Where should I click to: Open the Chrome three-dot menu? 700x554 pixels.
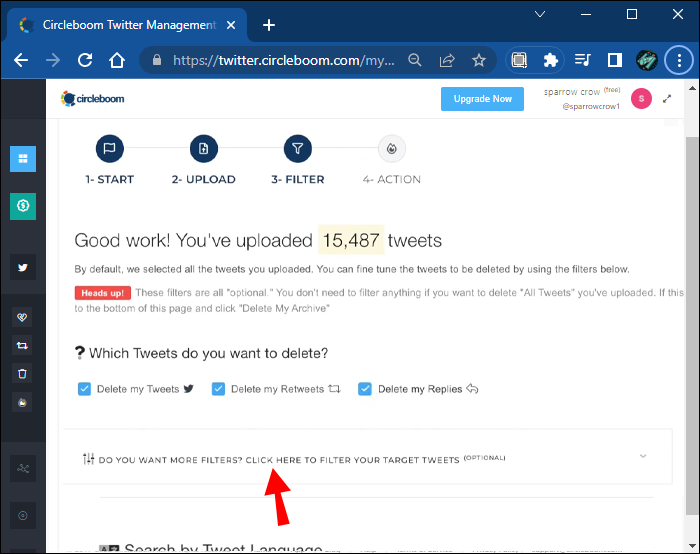679,60
